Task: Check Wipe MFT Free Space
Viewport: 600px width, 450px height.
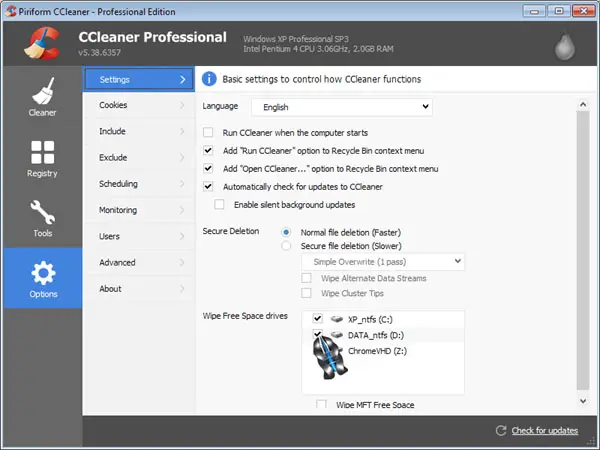Action: pos(321,404)
